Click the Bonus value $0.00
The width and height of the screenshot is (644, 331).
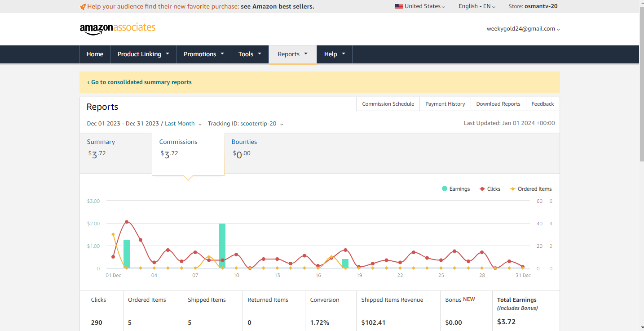[x=454, y=322]
